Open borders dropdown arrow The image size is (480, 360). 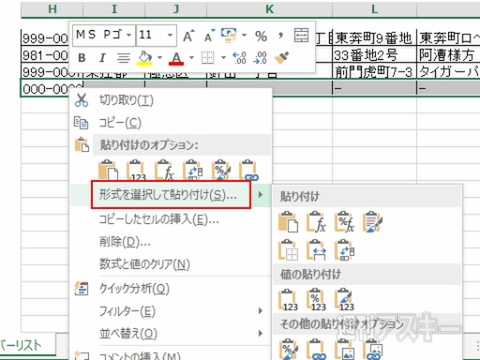pos(223,58)
